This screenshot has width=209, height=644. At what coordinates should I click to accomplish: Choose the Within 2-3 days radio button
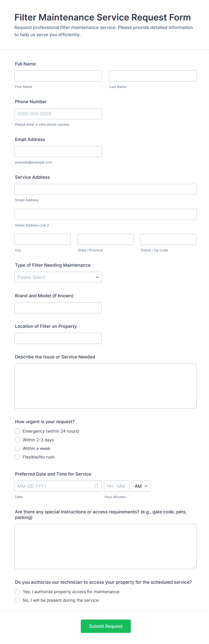point(17,440)
